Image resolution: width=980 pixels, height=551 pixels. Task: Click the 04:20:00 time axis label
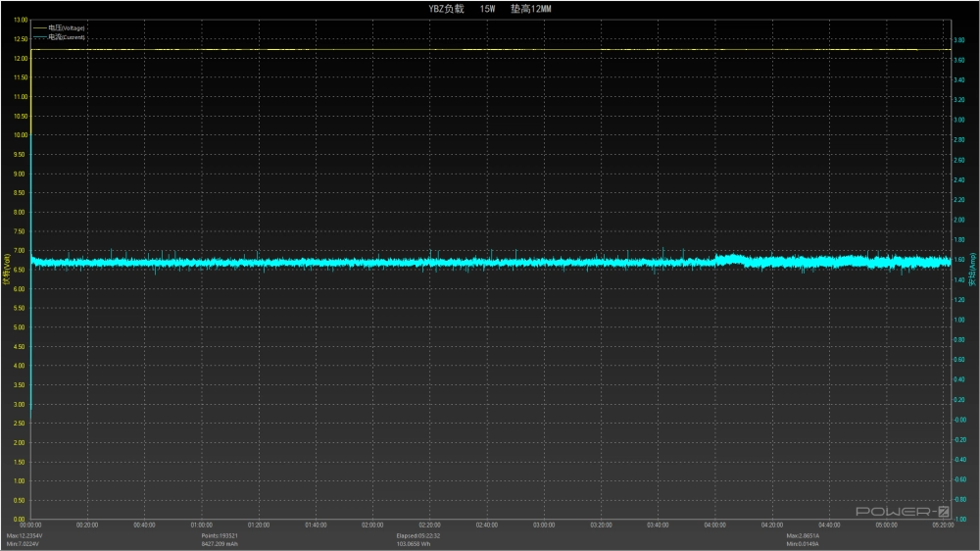(x=772, y=526)
